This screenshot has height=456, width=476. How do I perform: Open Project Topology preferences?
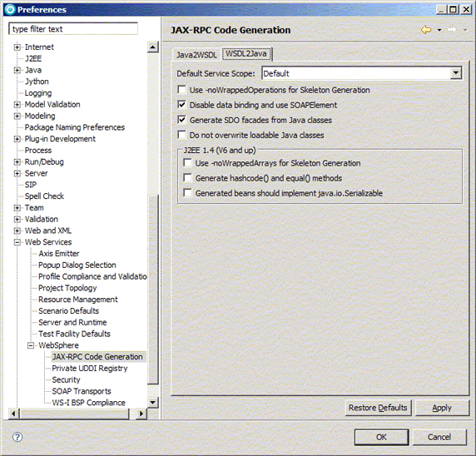[x=67, y=288]
